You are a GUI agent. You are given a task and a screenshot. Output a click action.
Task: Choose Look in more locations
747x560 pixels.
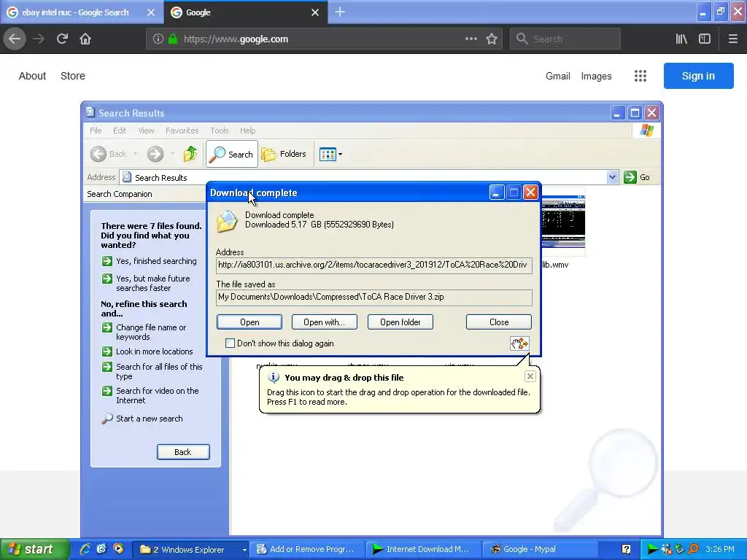click(155, 351)
